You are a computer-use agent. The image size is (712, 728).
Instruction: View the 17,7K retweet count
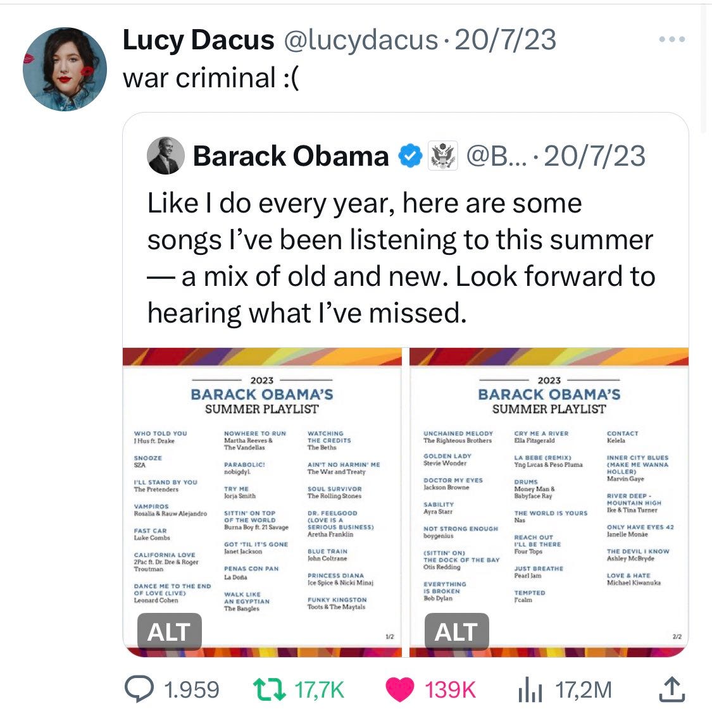319,690
